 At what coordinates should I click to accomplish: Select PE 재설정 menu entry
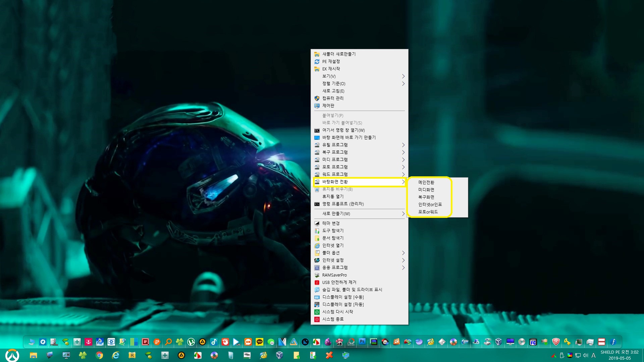point(360,61)
